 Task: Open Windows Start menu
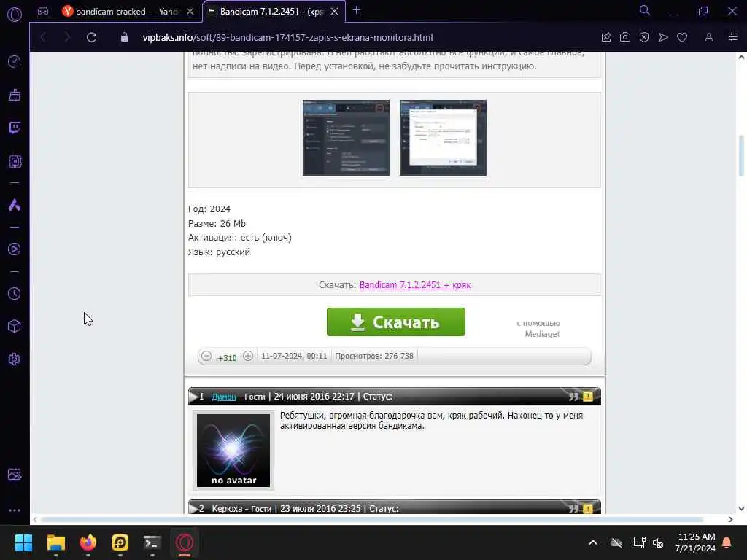click(x=23, y=542)
